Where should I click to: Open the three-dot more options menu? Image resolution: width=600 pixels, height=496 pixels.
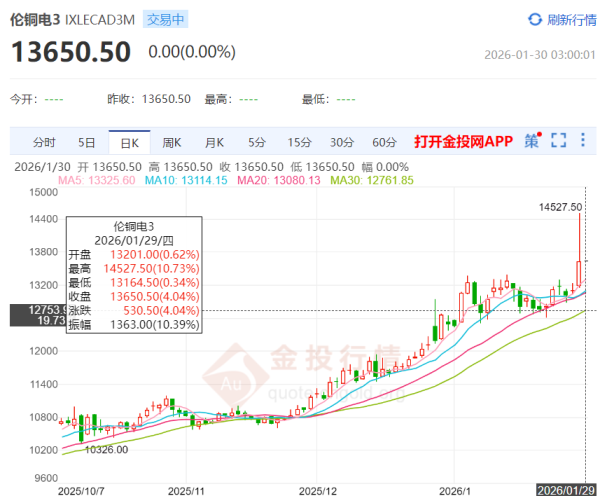(x=583, y=140)
